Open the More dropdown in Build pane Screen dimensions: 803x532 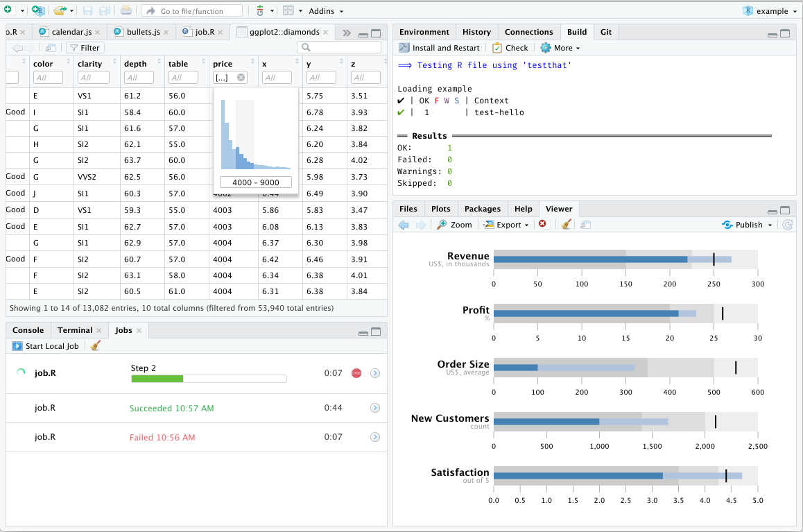point(560,48)
